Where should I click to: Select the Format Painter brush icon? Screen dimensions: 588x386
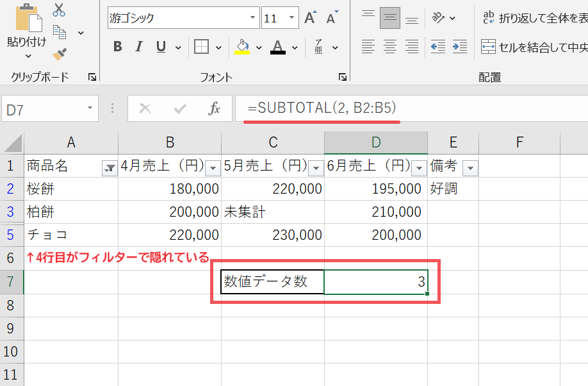(60, 55)
